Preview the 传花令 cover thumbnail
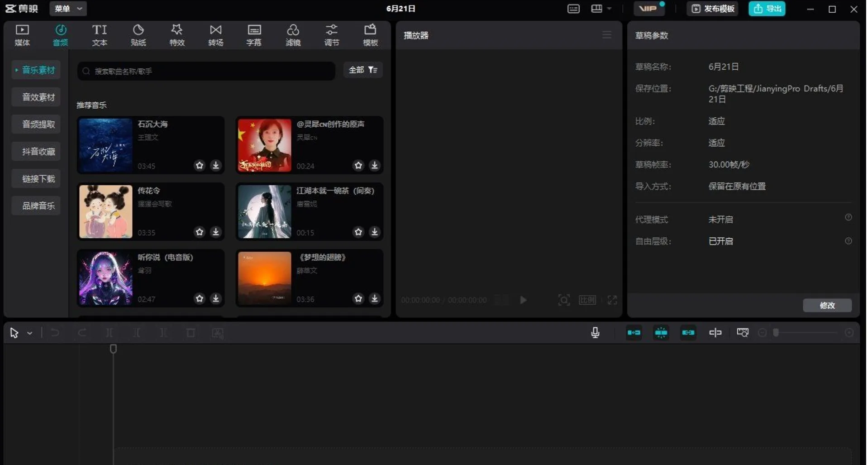 [x=106, y=211]
